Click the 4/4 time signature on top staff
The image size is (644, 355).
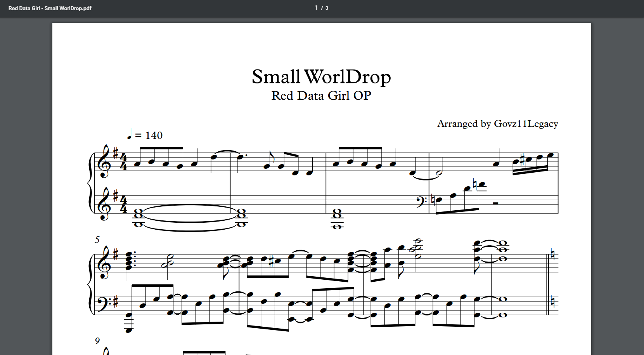(x=123, y=162)
